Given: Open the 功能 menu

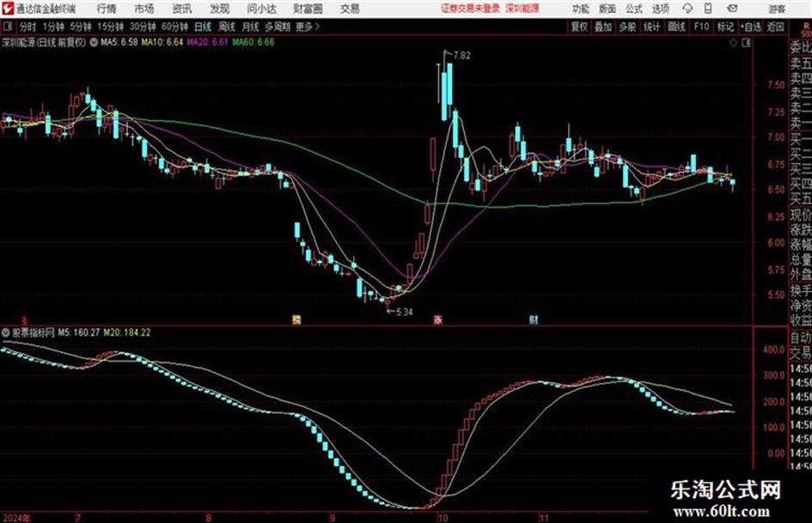Looking at the screenshot, I should 581,9.
